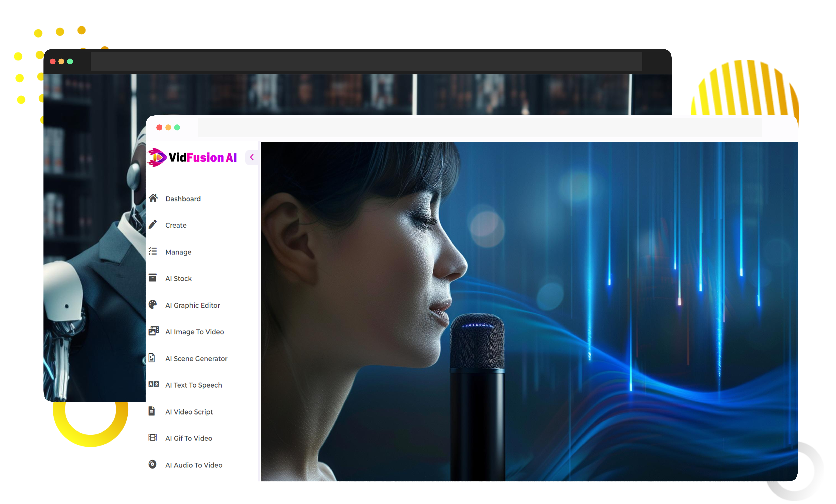
Task: Click the AI Image To Video icon
Action: pos(153,331)
